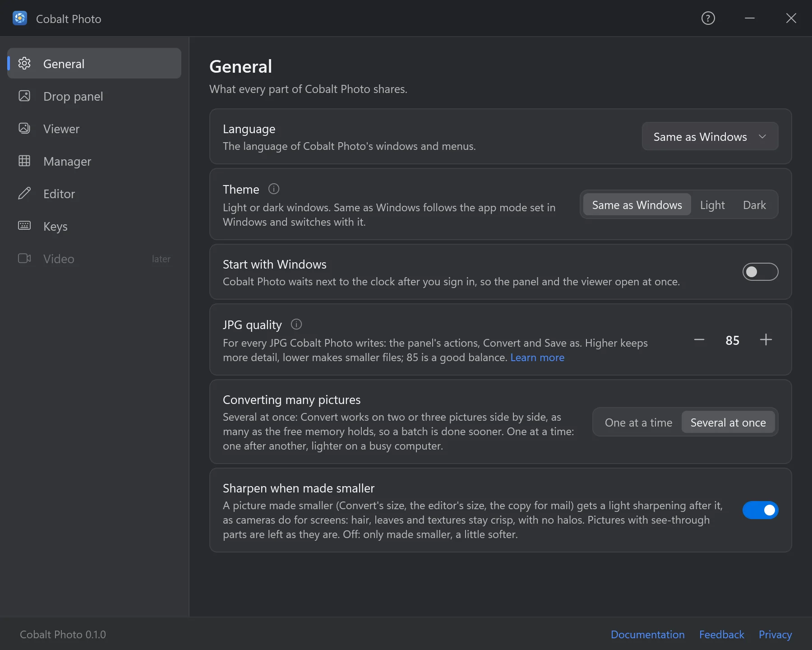Image resolution: width=812 pixels, height=650 pixels.
Task: Open the General settings page label
Action: point(64,64)
